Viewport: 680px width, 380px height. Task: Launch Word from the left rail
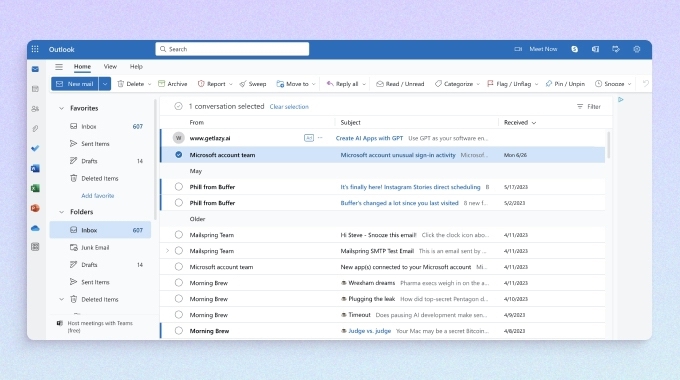click(35, 168)
